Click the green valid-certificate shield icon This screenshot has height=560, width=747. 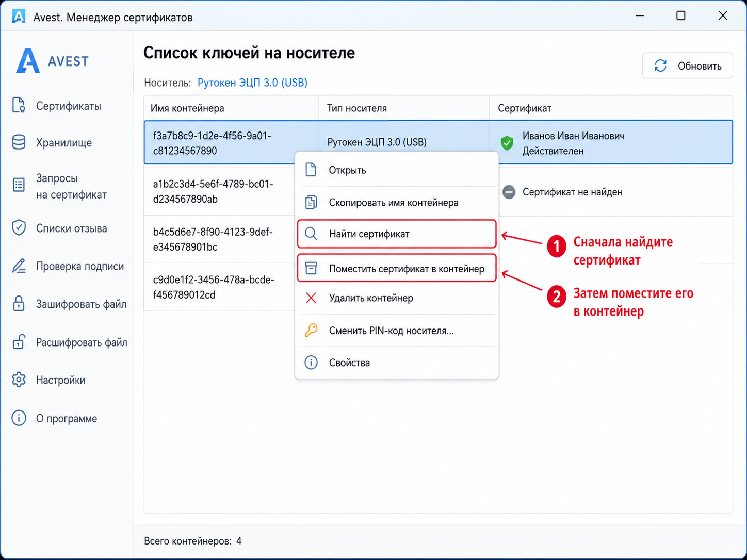tap(507, 143)
